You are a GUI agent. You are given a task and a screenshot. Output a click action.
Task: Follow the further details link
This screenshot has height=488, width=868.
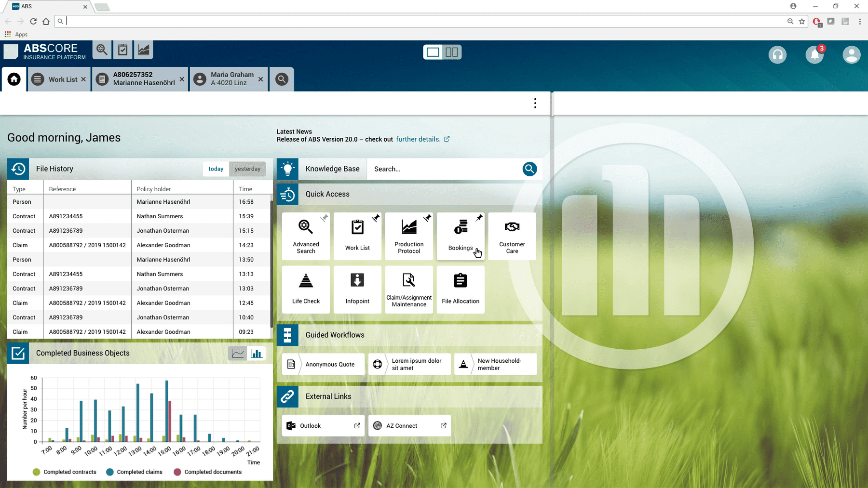point(418,139)
